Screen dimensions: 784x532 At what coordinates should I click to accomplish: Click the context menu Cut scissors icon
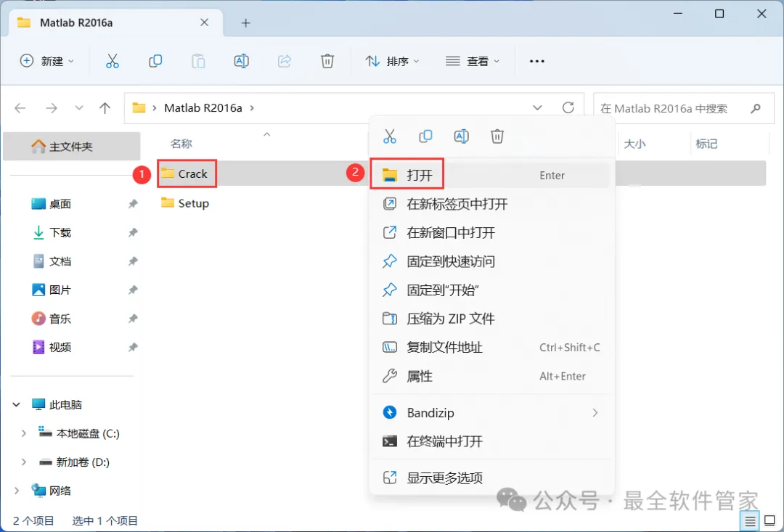(x=390, y=136)
